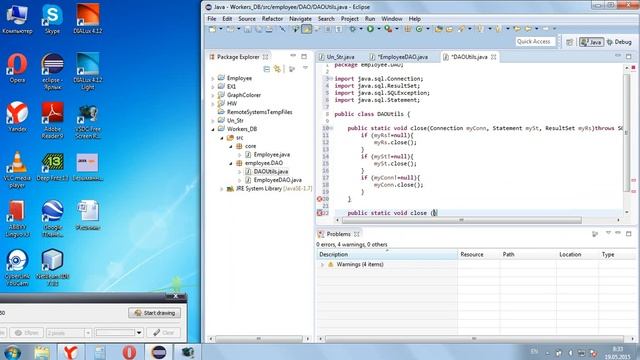
Task: Click the New file wizard icon in toolbar
Action: point(212,29)
